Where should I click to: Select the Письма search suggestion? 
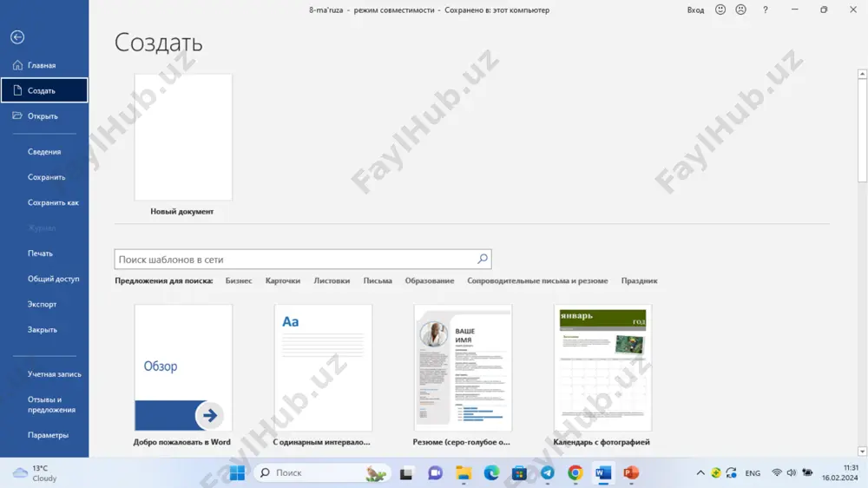pos(378,280)
